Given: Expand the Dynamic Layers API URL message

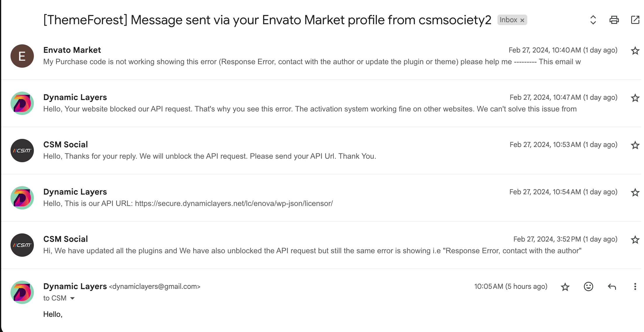Looking at the screenshot, I should click(321, 198).
